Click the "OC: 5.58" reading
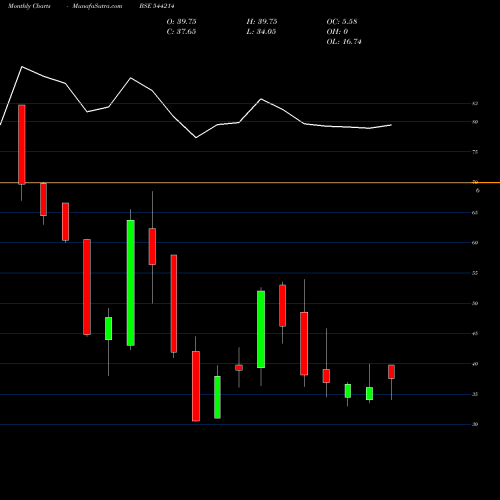The width and height of the screenshot is (500, 500). click(x=342, y=22)
